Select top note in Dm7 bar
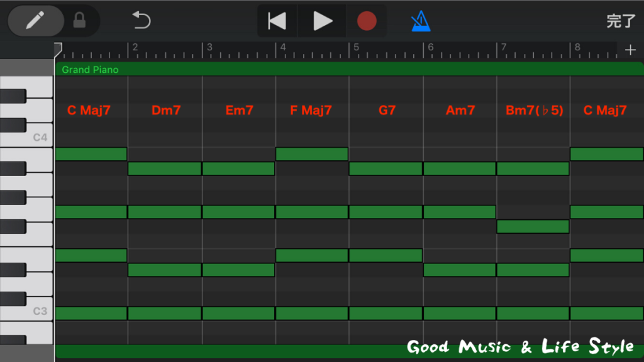Image resolution: width=644 pixels, height=362 pixels. pos(165,168)
